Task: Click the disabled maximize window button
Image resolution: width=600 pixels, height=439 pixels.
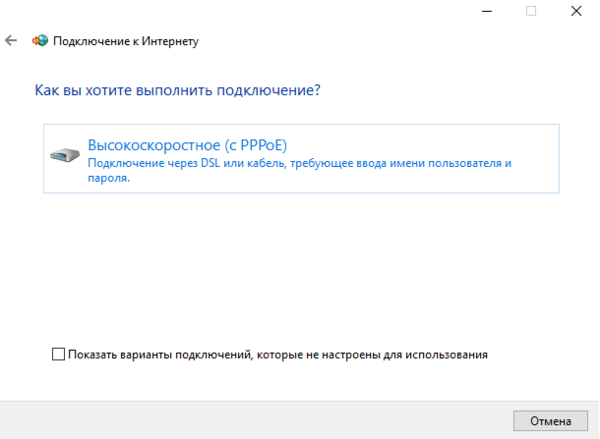Action: [x=531, y=11]
